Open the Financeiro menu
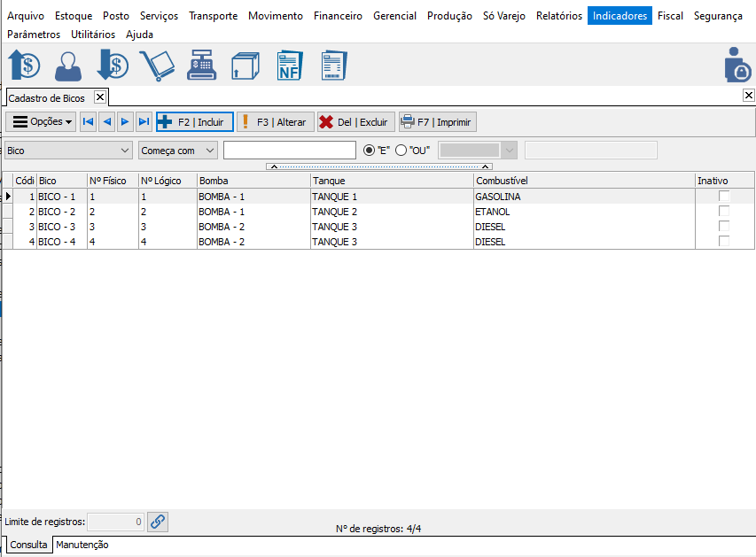Screen dimensions: 756x557 tap(338, 16)
